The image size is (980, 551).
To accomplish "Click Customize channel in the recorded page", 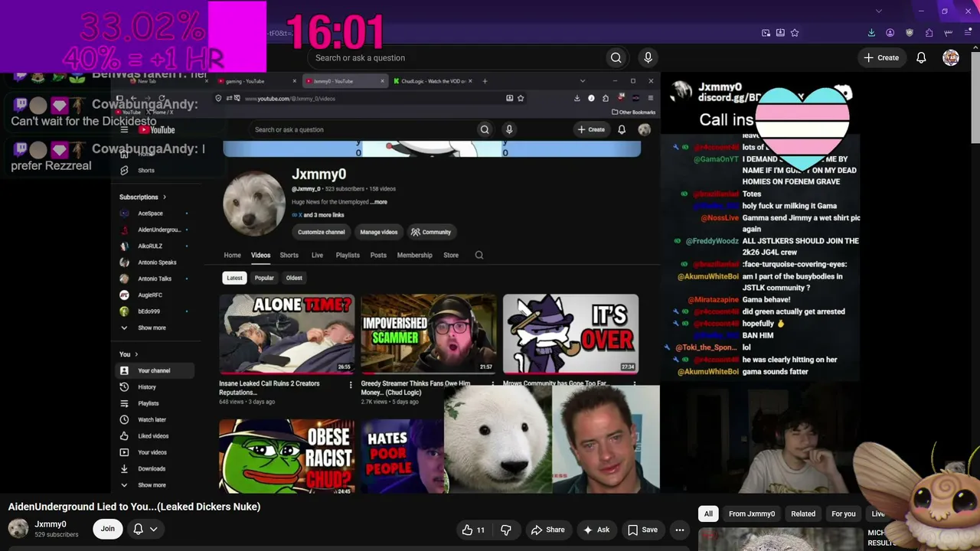I will [x=322, y=233].
